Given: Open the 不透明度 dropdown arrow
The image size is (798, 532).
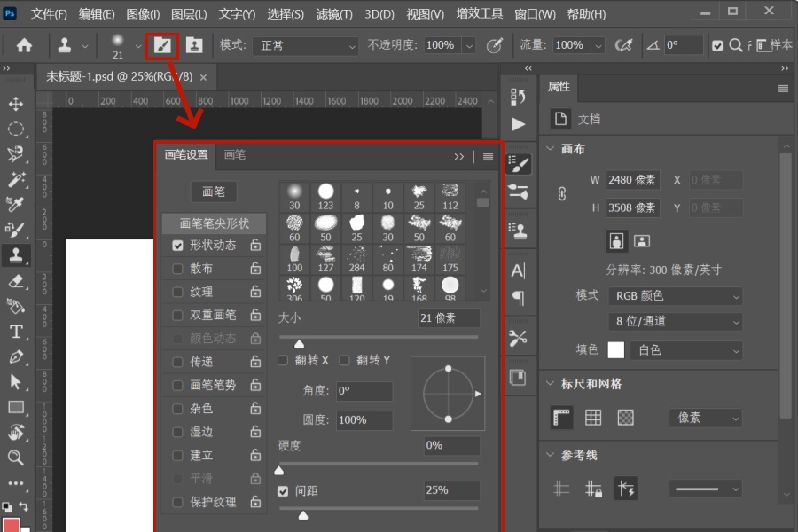Looking at the screenshot, I should click(x=469, y=46).
